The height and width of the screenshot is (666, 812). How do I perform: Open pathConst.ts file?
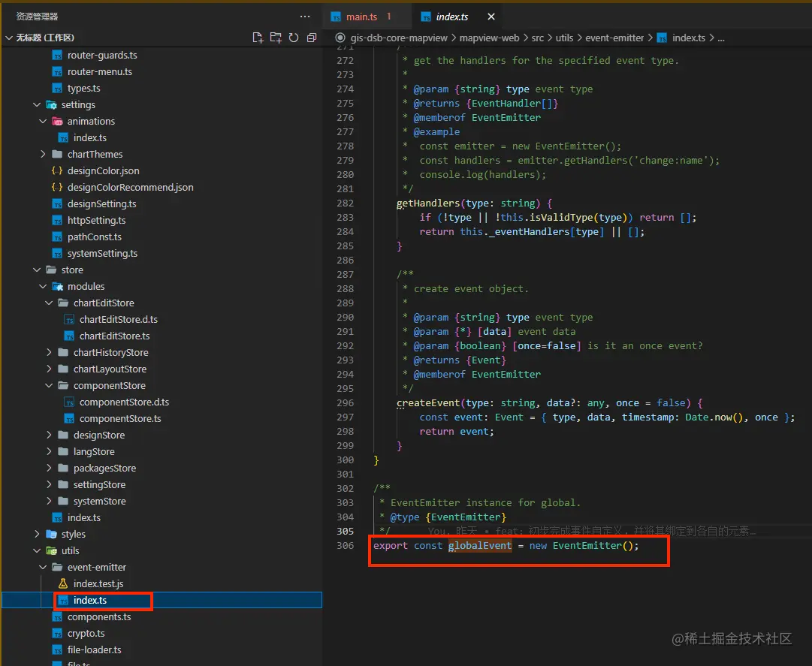pos(94,237)
